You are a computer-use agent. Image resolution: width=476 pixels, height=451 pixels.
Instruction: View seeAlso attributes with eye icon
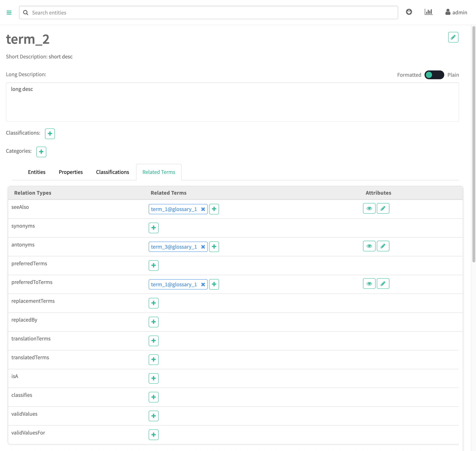click(369, 208)
